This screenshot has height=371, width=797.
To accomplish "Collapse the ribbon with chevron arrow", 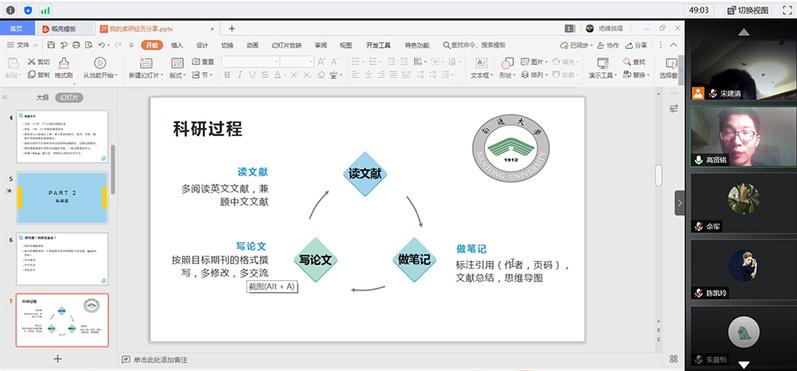I will [673, 45].
